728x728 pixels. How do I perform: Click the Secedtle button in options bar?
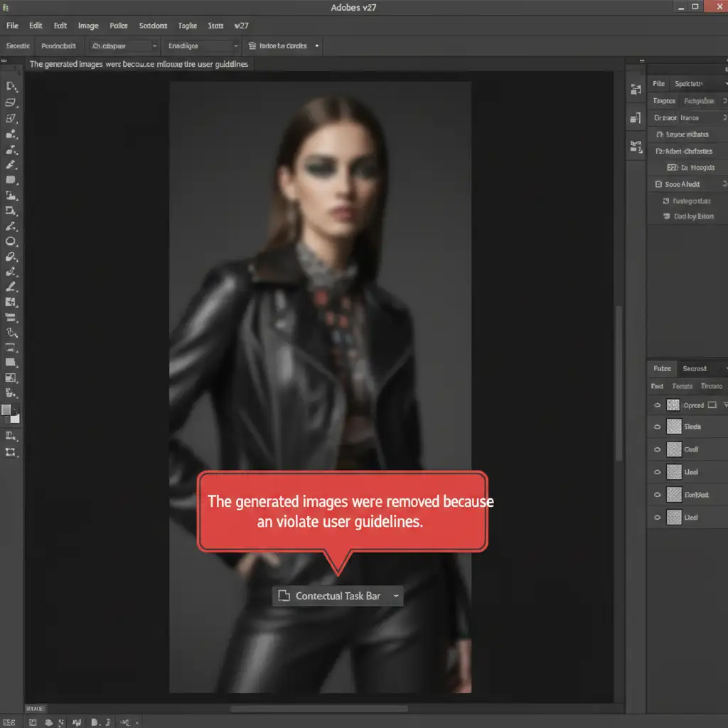coord(18,45)
